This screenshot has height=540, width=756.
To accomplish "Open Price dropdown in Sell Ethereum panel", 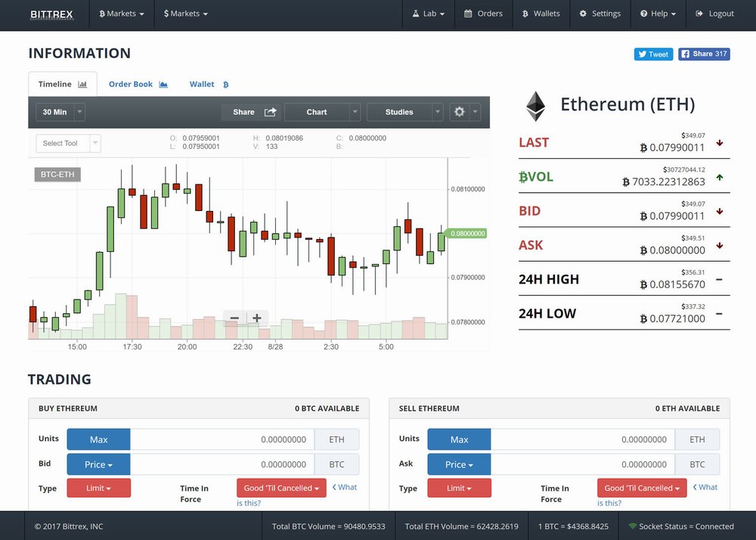I will click(459, 464).
